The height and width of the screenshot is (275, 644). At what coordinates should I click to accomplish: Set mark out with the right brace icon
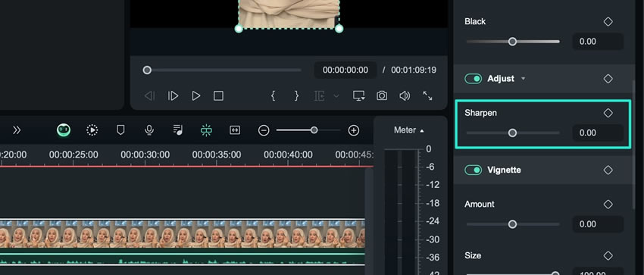pyautogui.click(x=296, y=96)
